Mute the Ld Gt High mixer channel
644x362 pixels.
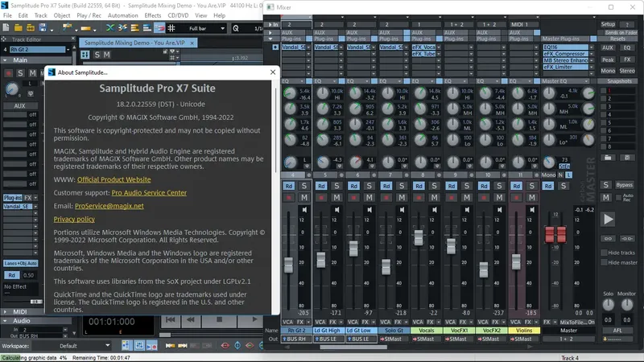(x=336, y=198)
